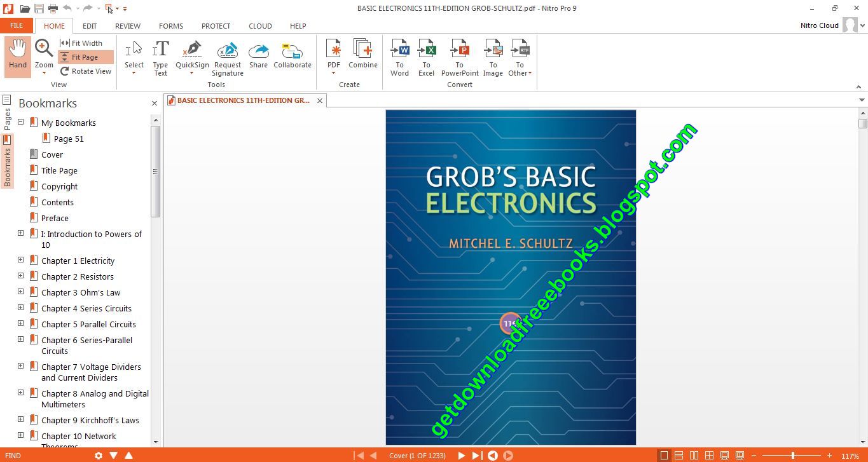The image size is (868, 462).
Task: Open document tabs list dropdown
Action: (x=862, y=100)
